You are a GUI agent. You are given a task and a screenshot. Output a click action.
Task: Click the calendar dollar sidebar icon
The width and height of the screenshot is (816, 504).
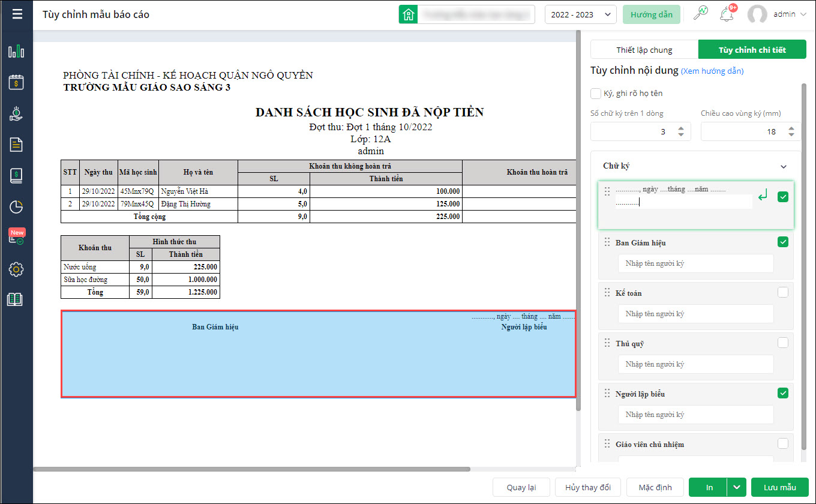[x=16, y=82]
